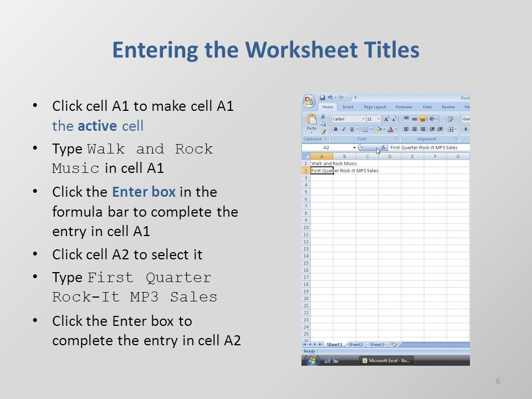532x399 pixels.
Task: Click the Name Box showing A2
Action: pos(326,147)
